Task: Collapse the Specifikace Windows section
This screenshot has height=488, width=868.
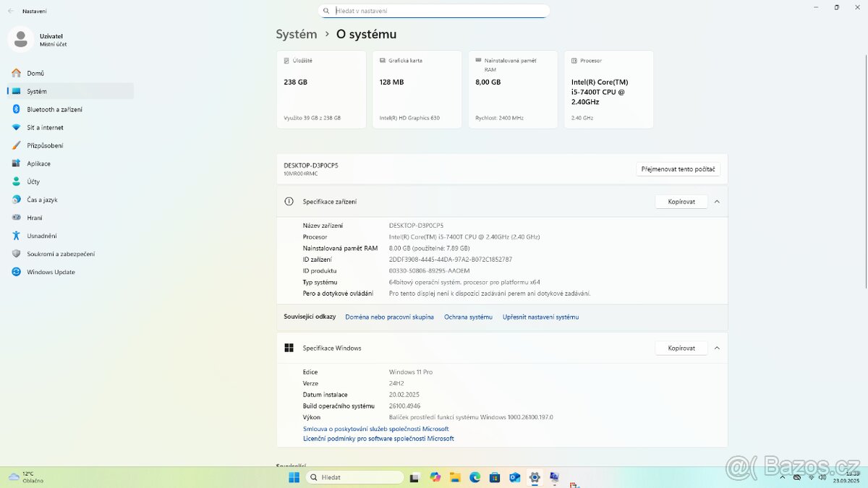Action: point(716,348)
